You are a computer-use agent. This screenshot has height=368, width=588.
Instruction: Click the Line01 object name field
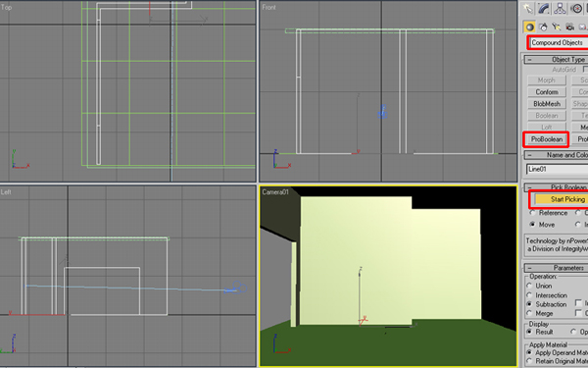[558, 169]
